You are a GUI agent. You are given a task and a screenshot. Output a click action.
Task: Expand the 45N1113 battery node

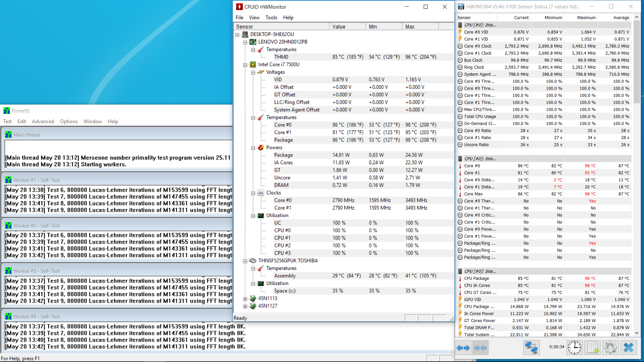(245, 299)
